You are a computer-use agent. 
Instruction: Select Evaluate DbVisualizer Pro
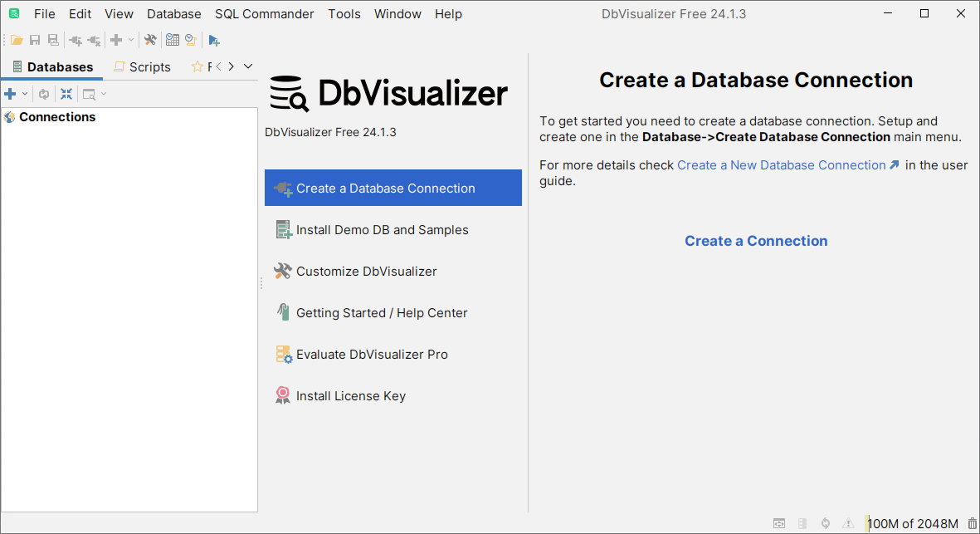click(x=393, y=354)
